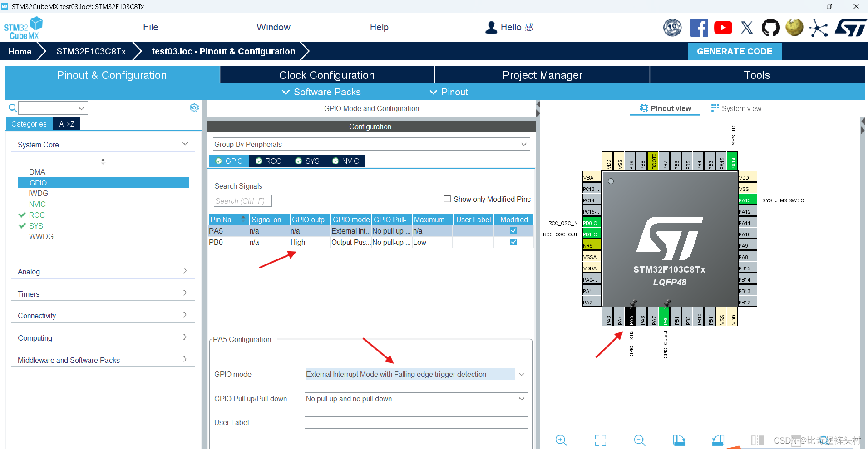Zoom out of the pinout view

[640, 440]
